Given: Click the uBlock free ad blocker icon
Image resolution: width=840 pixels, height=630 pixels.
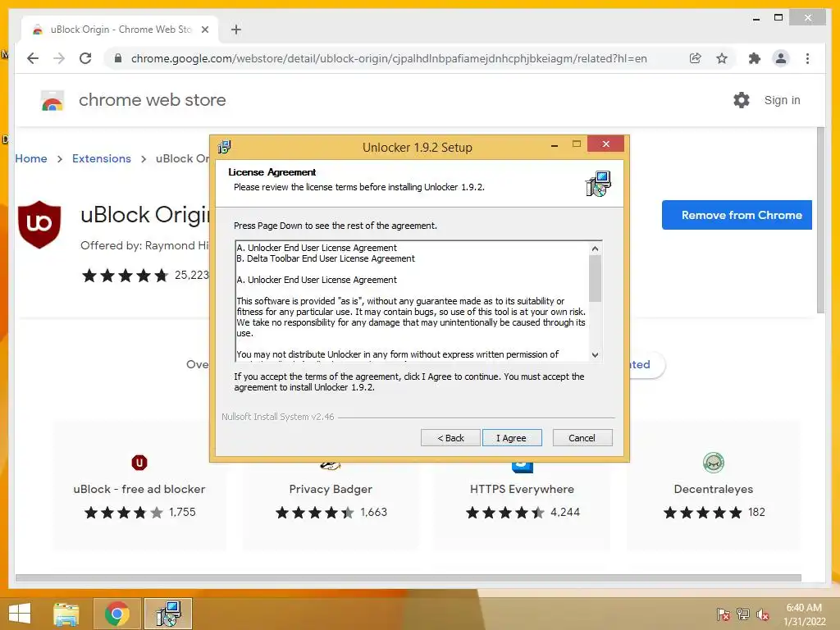Looking at the screenshot, I should click(x=139, y=463).
